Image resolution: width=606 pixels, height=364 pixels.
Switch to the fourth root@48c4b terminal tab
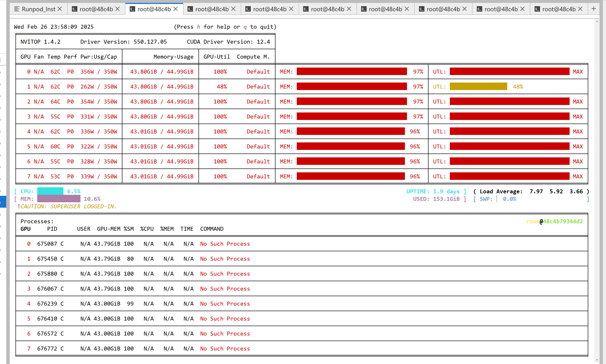pos(270,9)
